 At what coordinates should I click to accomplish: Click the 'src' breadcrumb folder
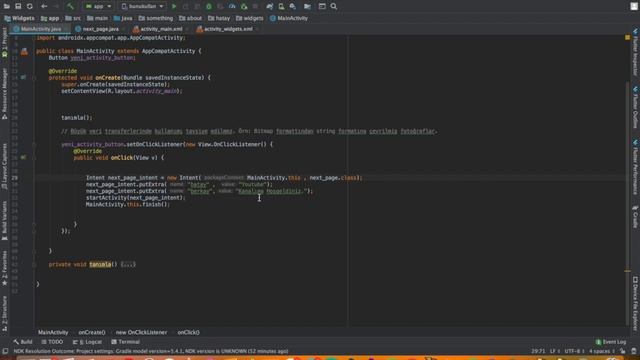(73, 18)
